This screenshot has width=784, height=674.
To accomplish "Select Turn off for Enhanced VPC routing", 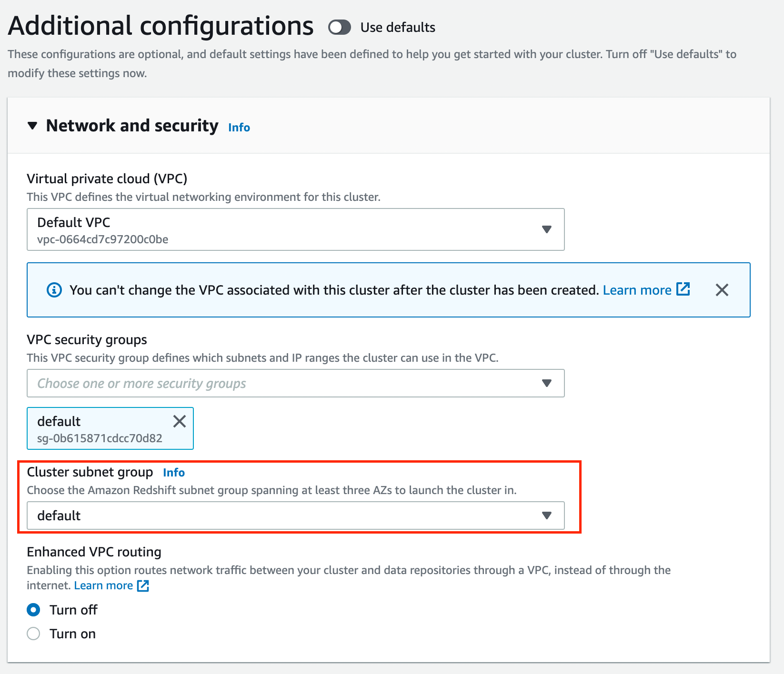I will [33, 610].
